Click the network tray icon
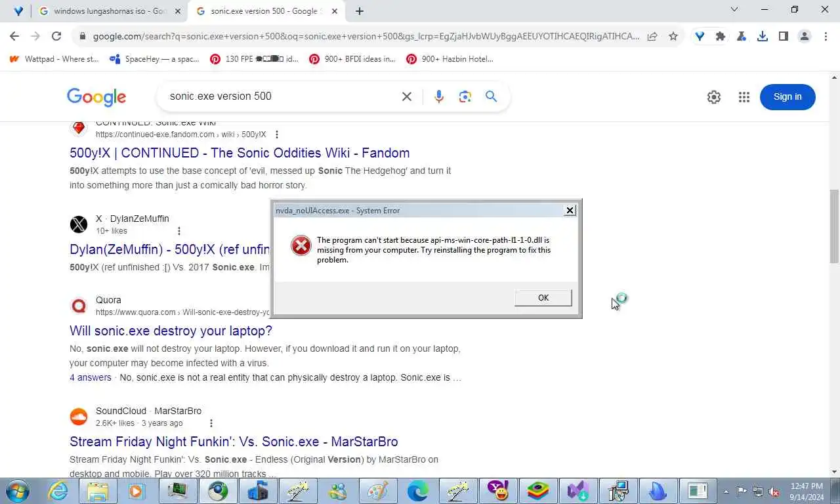The height and width of the screenshot is (504, 840). coord(758,491)
